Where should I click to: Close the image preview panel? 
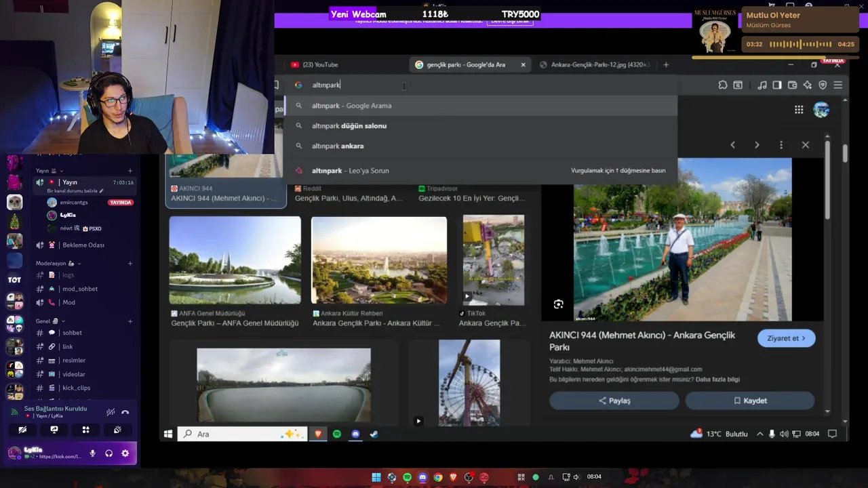click(x=806, y=145)
